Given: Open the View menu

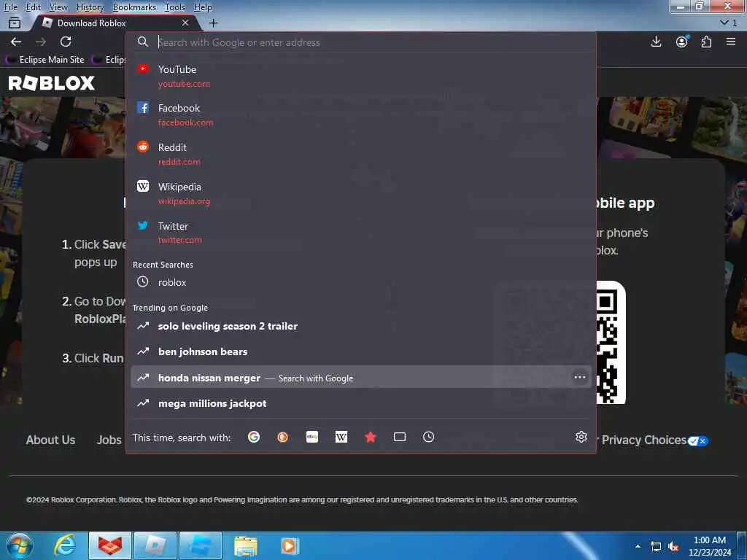Looking at the screenshot, I should (58, 7).
